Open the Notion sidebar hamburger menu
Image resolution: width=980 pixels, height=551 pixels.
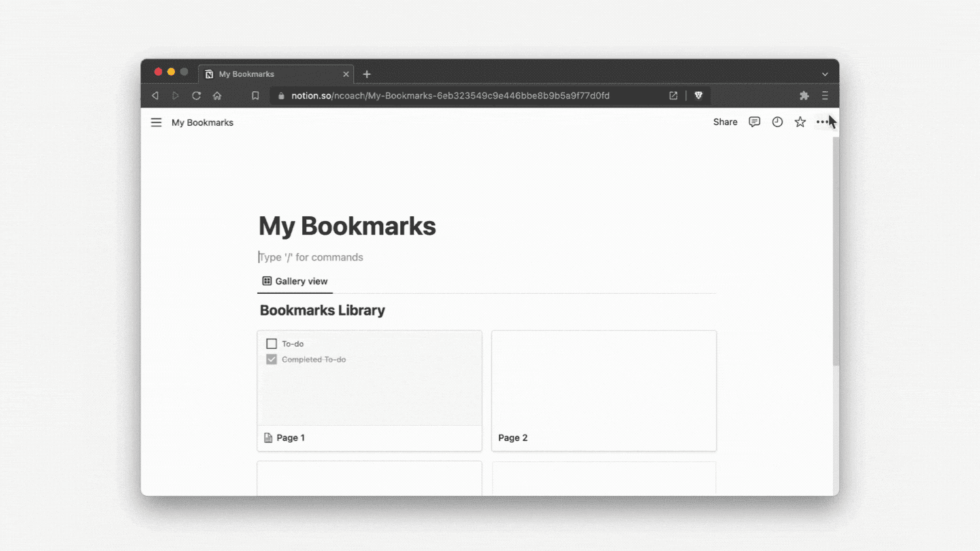156,122
